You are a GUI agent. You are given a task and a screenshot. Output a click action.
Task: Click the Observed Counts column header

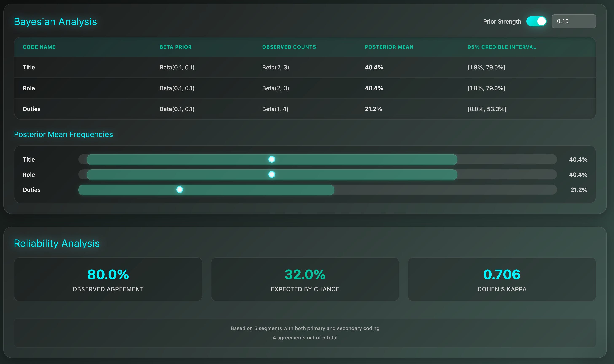289,47
